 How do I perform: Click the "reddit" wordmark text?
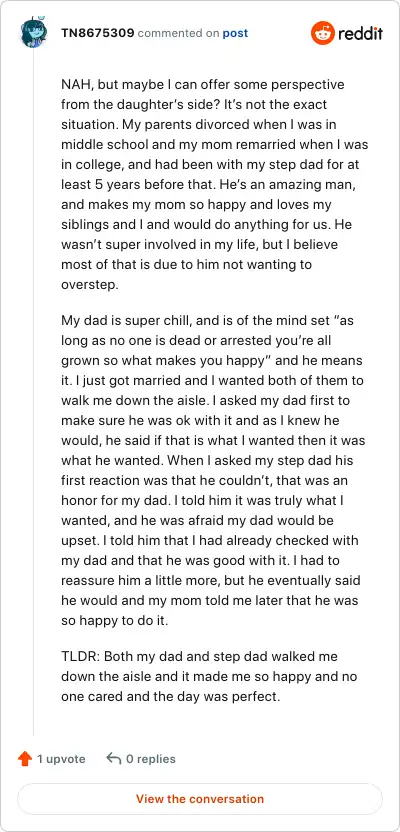(x=360, y=33)
